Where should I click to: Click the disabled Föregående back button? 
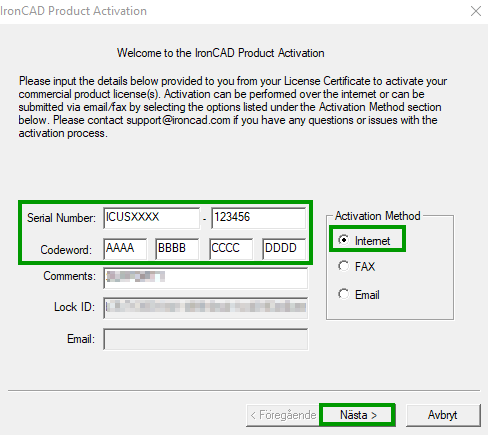pos(283,415)
